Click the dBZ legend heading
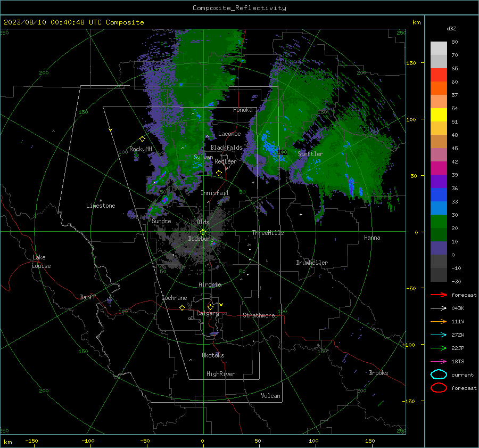This screenshot has width=479, height=448. [451, 29]
